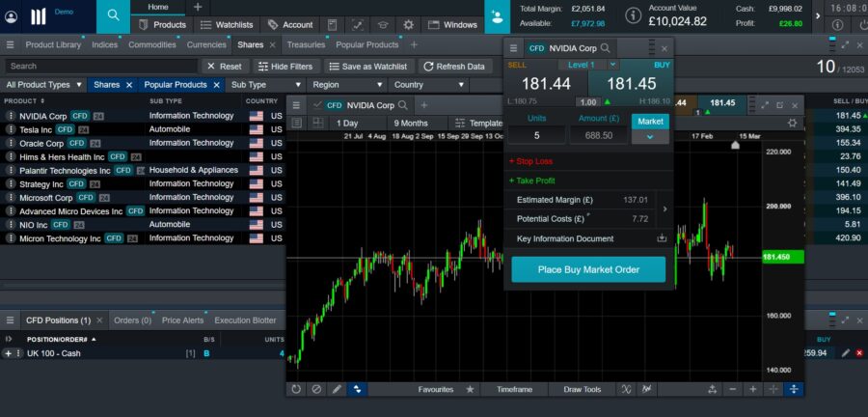Add a Take Profit to the order

(x=531, y=181)
